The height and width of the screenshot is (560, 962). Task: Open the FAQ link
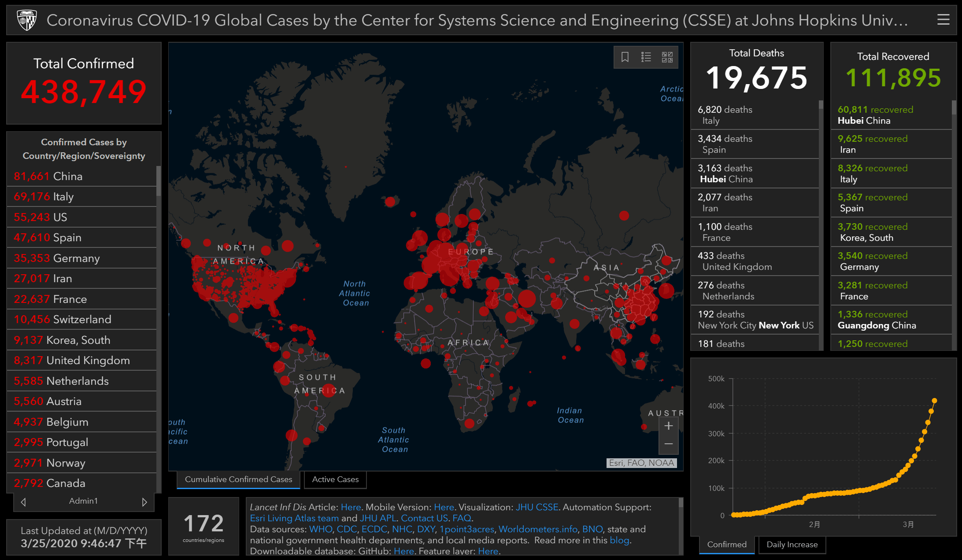[x=462, y=518]
